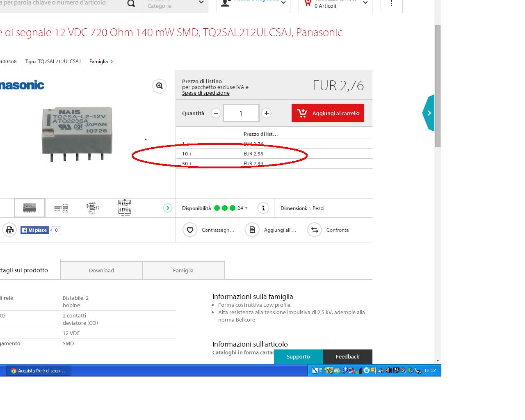Click the heart Contrassegn... icon

point(190,230)
